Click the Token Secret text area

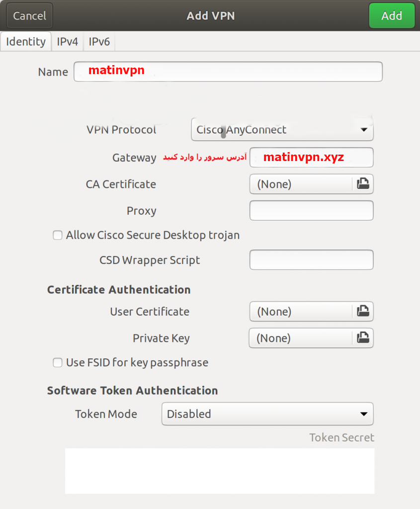[219, 471]
